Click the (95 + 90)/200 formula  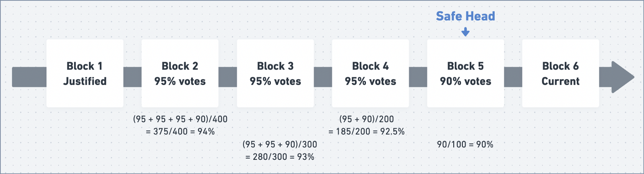366,119
